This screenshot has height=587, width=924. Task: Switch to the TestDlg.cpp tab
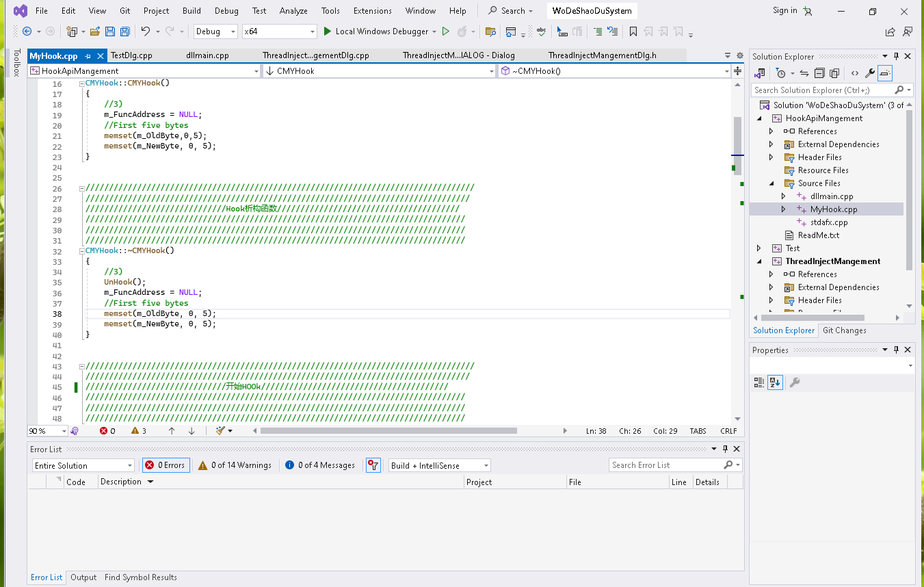pos(131,55)
